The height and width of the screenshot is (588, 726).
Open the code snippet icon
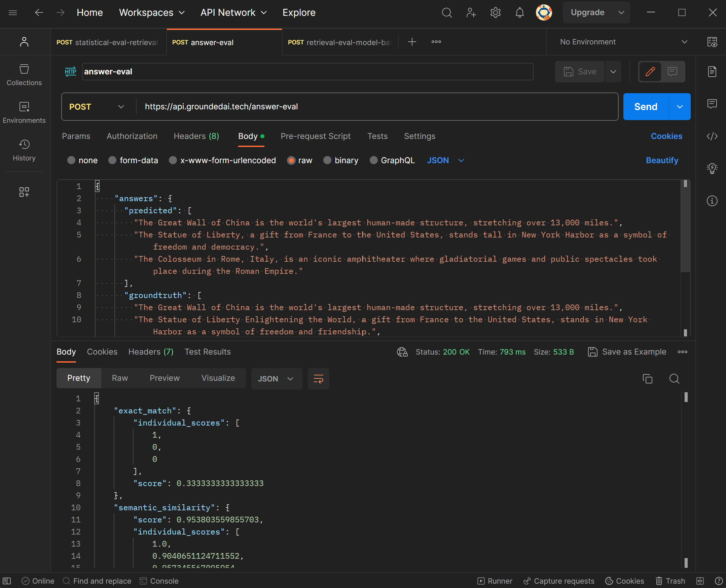pos(712,136)
